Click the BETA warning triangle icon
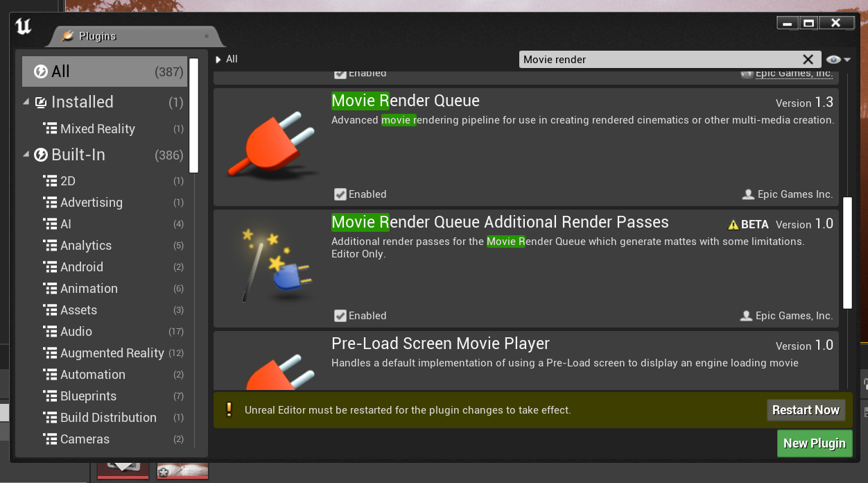This screenshot has height=483, width=868. pyautogui.click(x=733, y=225)
